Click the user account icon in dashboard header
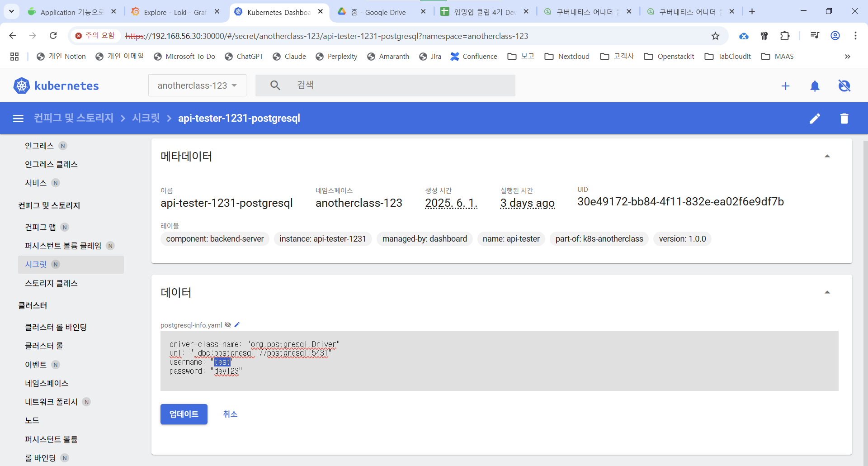Viewport: 868px width, 466px height. pyautogui.click(x=844, y=86)
